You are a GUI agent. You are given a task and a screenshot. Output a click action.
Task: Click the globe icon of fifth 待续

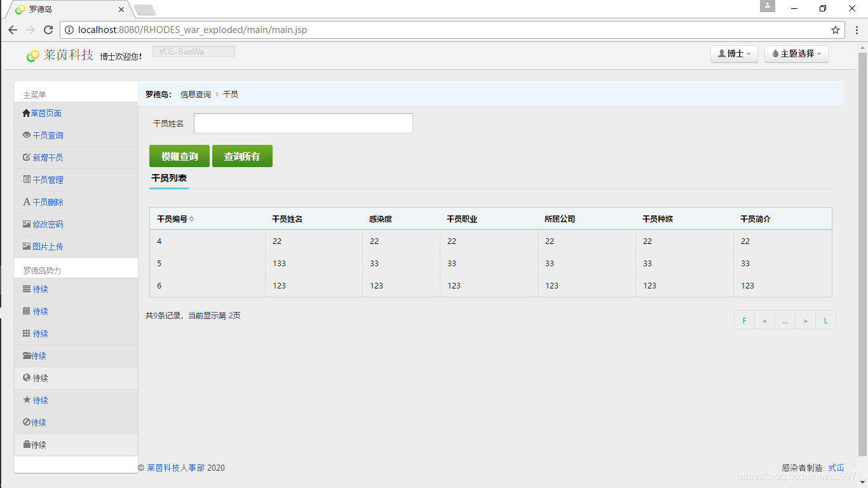[x=27, y=377]
